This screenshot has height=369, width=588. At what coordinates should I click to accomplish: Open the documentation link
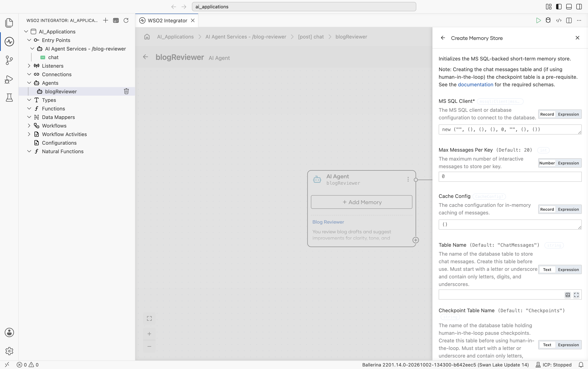475,84
